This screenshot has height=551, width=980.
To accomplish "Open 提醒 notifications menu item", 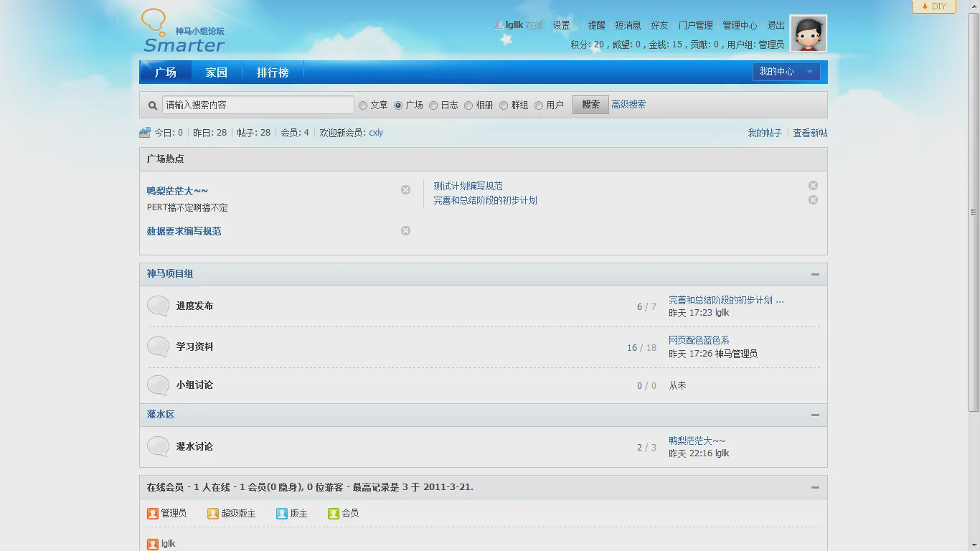I will [x=597, y=25].
